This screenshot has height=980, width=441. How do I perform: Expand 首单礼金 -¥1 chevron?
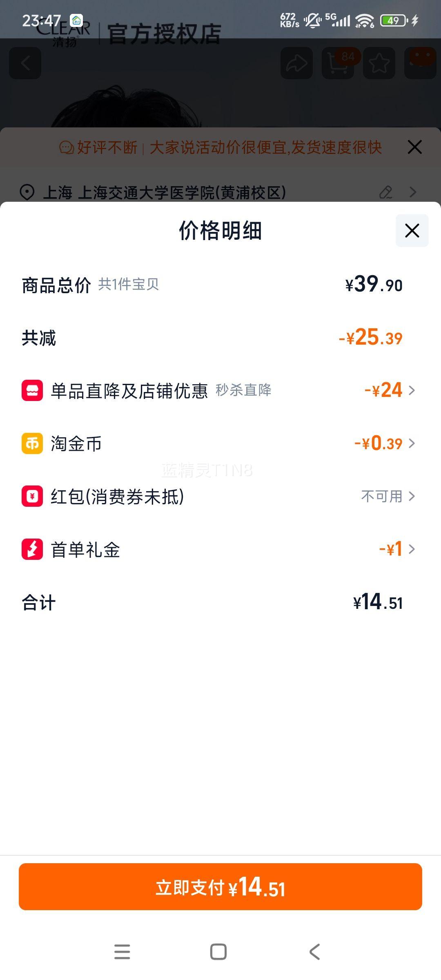click(412, 549)
